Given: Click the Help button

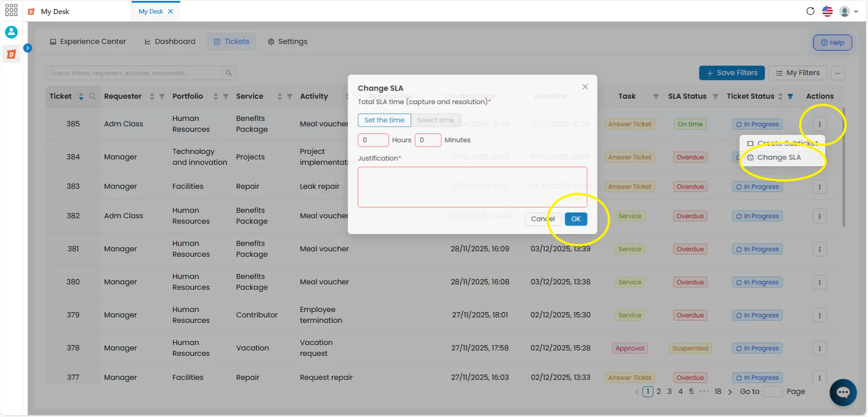Looking at the screenshot, I should (x=832, y=43).
